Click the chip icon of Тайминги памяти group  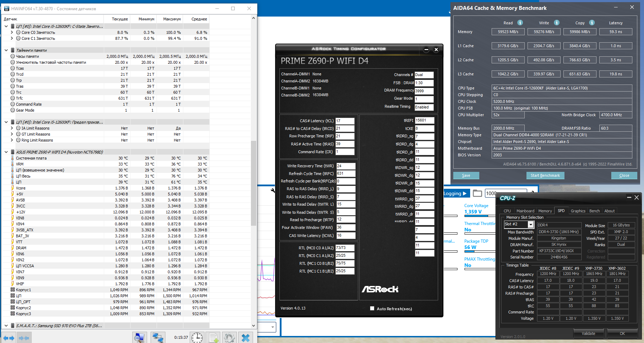(13, 50)
